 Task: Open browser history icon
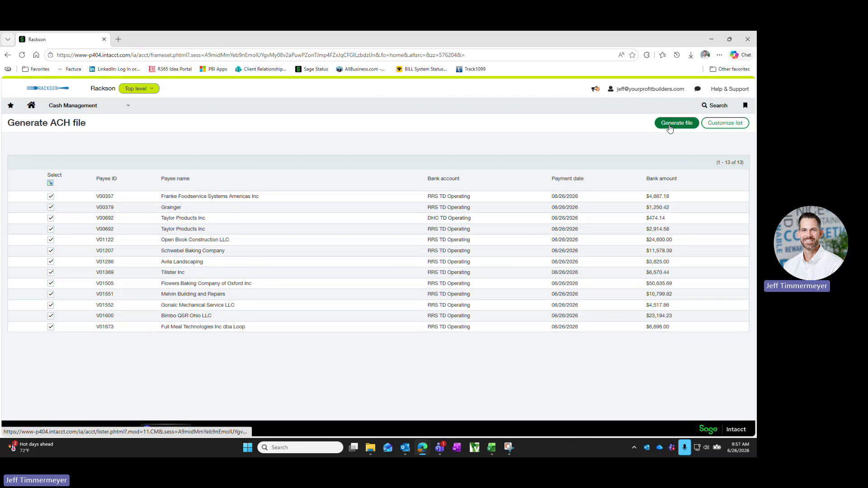pyautogui.click(x=677, y=55)
